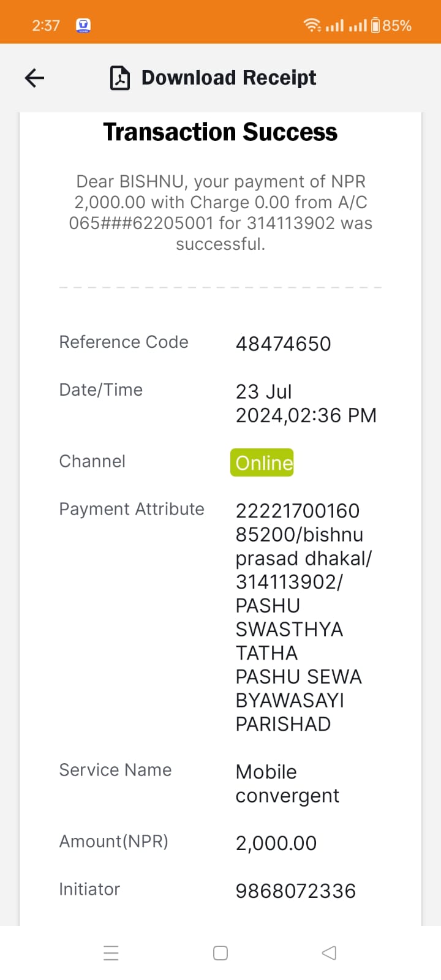Tap the Transaction Success heading
The height and width of the screenshot is (980, 441).
(x=221, y=132)
